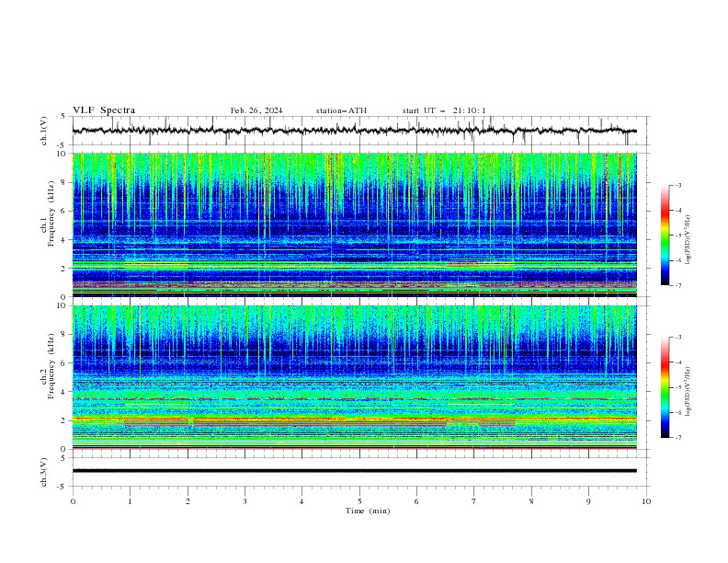Click the "2" tick on the time axis
The image size is (728, 563).
(188, 501)
